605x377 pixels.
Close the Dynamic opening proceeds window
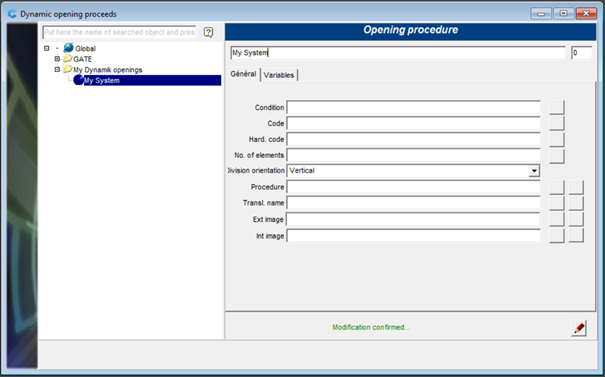(586, 14)
